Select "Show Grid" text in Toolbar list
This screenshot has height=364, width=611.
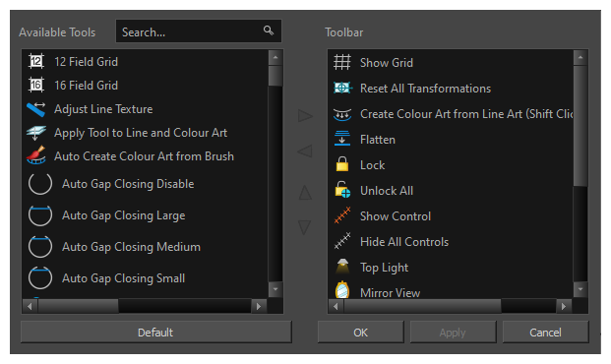coord(386,63)
